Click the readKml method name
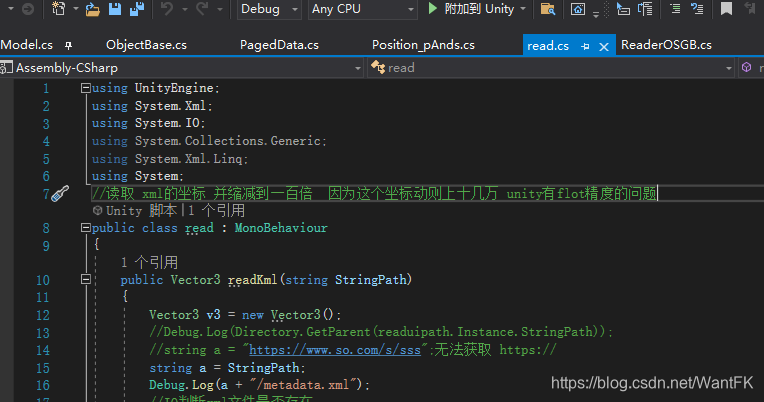Image resolution: width=764 pixels, height=402 pixels. pos(252,280)
